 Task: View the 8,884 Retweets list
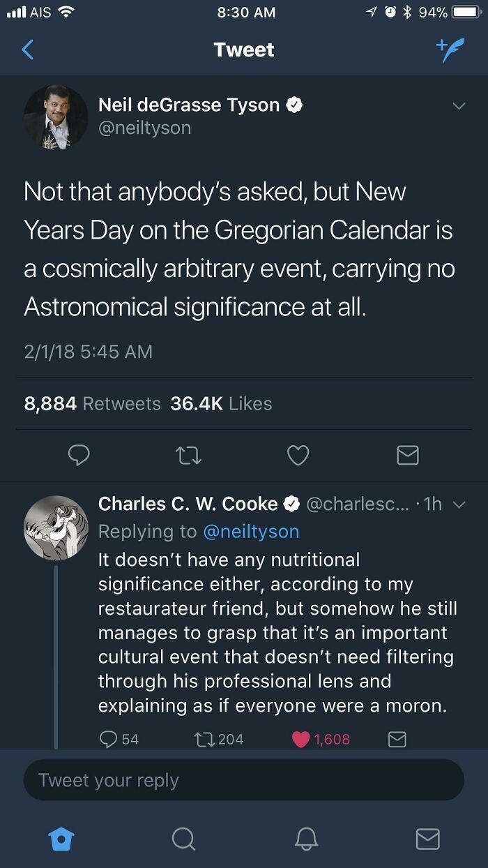[92, 403]
